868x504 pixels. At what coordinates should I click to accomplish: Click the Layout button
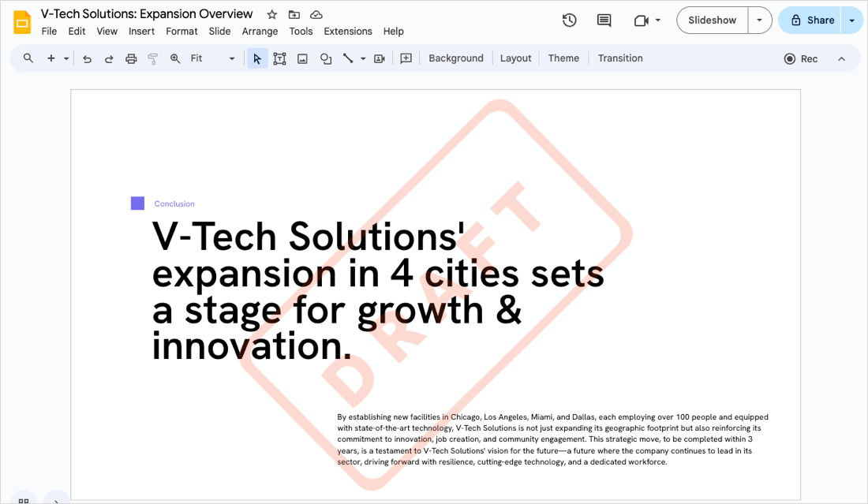tap(515, 58)
